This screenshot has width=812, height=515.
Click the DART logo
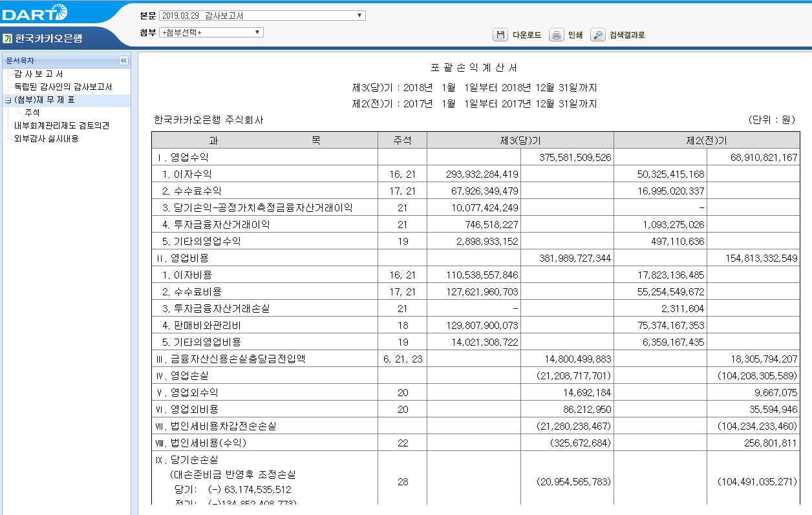click(35, 12)
